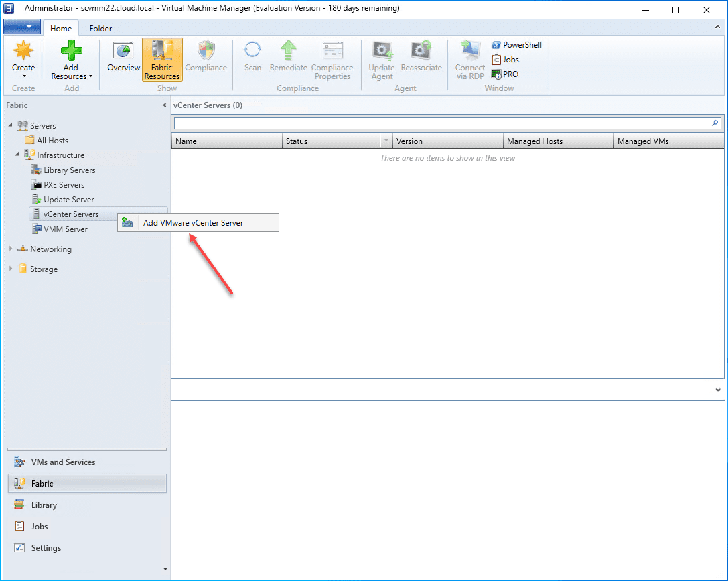Screen dimensions: 728x581
Task: Select the Fabric Resources ribbon button
Action: 162,60
